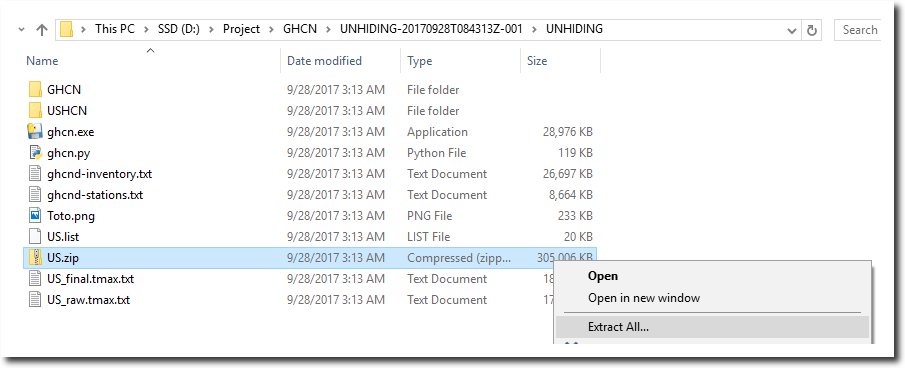
Task: Refresh the current folder view
Action: pyautogui.click(x=811, y=30)
